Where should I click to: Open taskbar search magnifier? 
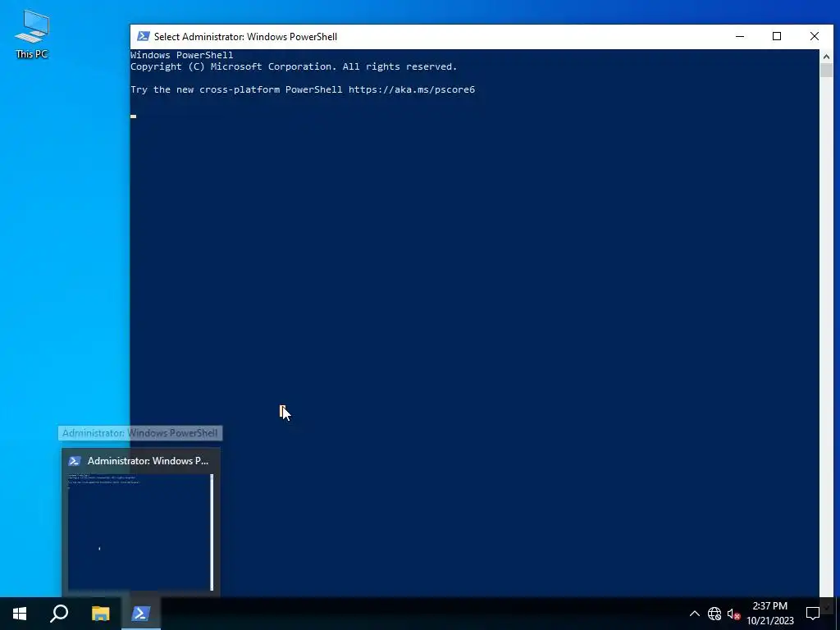click(59, 614)
